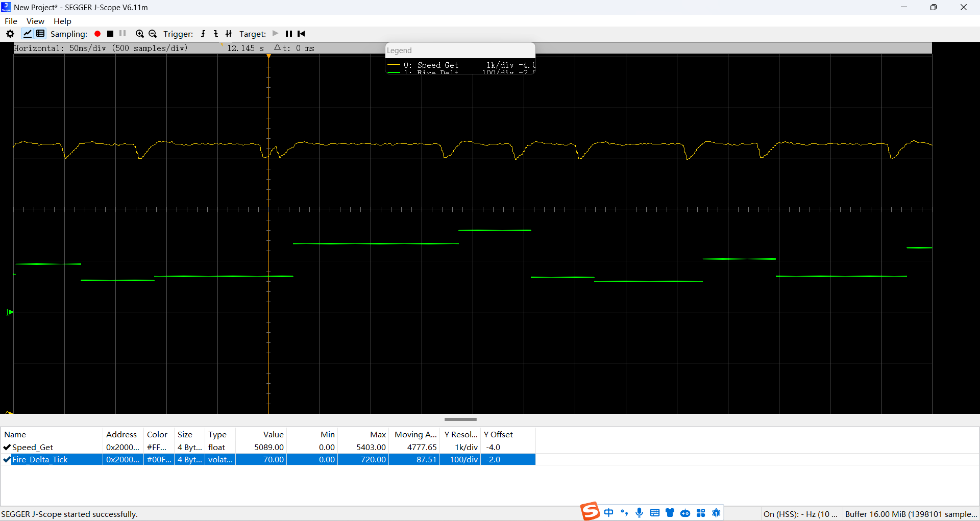Screen dimensions: 980x521
Task: Pause sampling using the toolbar pause icon
Action: pos(122,34)
